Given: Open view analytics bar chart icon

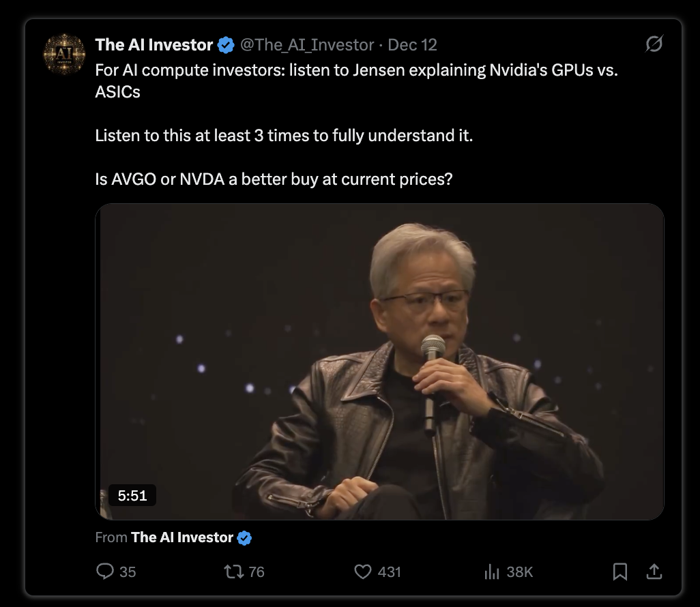Looking at the screenshot, I should [491, 572].
